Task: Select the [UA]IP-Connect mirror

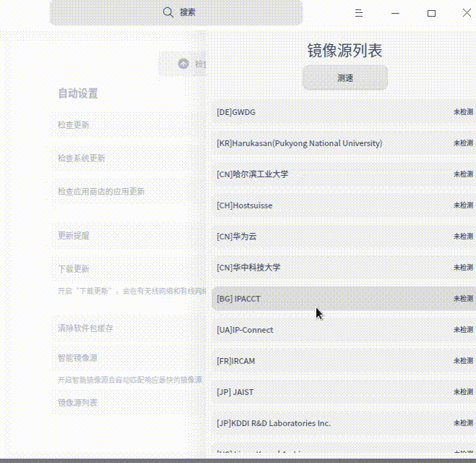Action: pos(344,330)
